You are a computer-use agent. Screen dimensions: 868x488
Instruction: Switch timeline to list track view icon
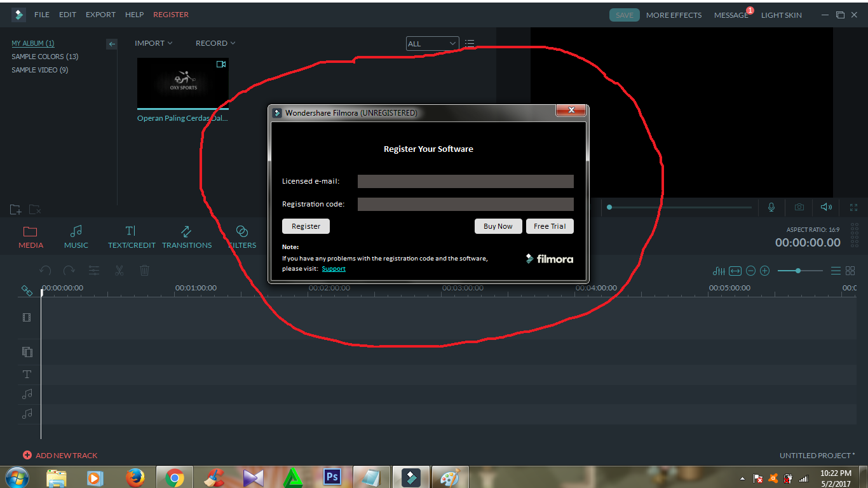(x=836, y=271)
